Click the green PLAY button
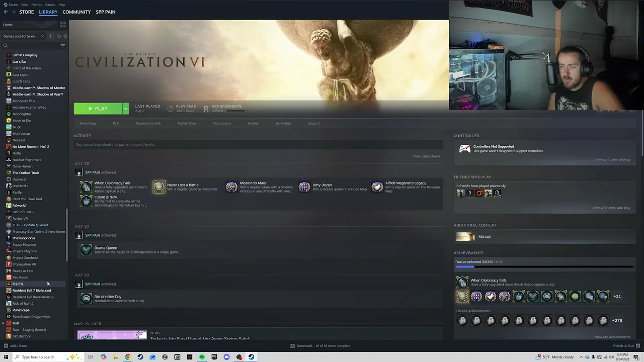Screen dimensions: 644x362 [x=98, y=109]
